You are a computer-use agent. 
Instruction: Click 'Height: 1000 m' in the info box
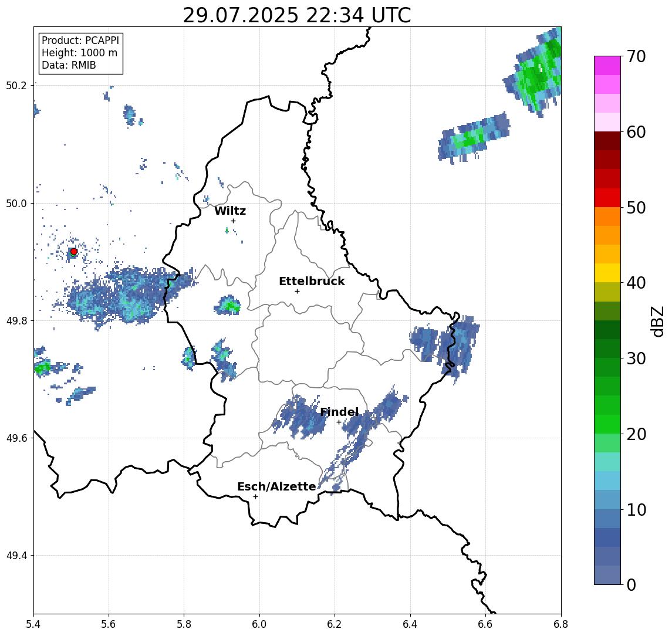pyautogui.click(x=79, y=53)
